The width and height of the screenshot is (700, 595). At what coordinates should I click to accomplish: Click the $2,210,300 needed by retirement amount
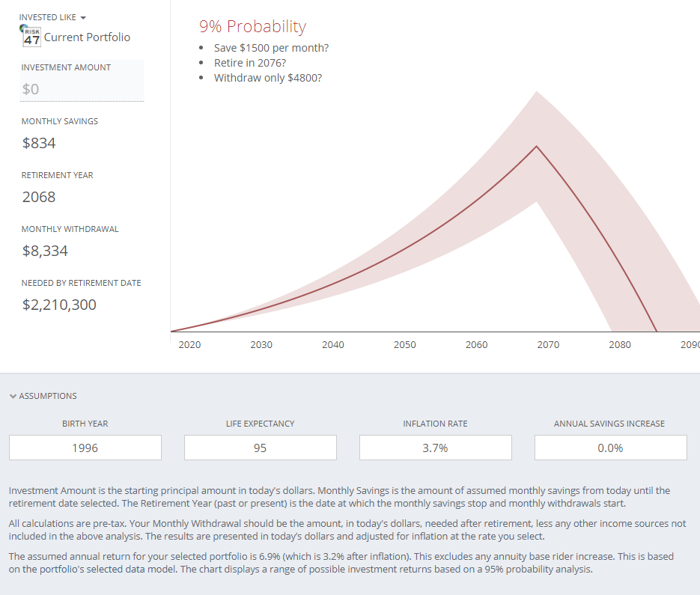59,305
